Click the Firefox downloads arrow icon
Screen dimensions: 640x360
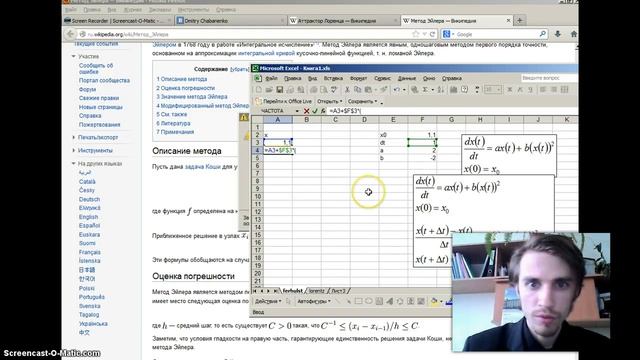(558, 34)
